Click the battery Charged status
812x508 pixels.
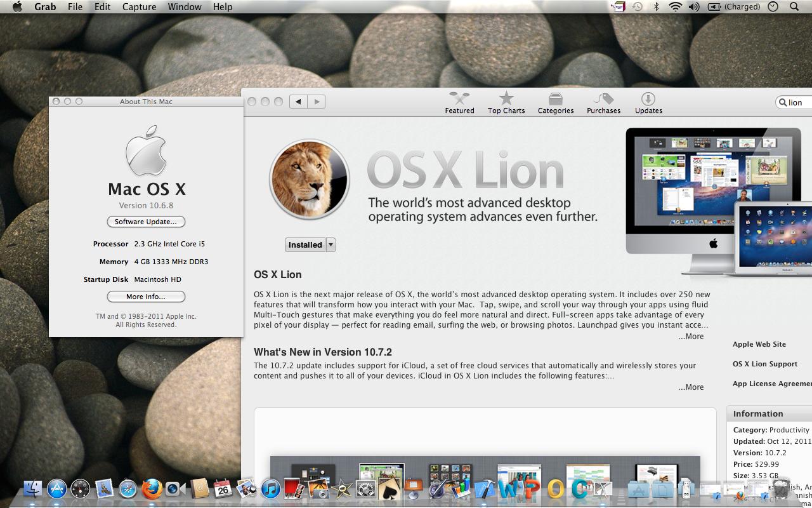pos(733,7)
